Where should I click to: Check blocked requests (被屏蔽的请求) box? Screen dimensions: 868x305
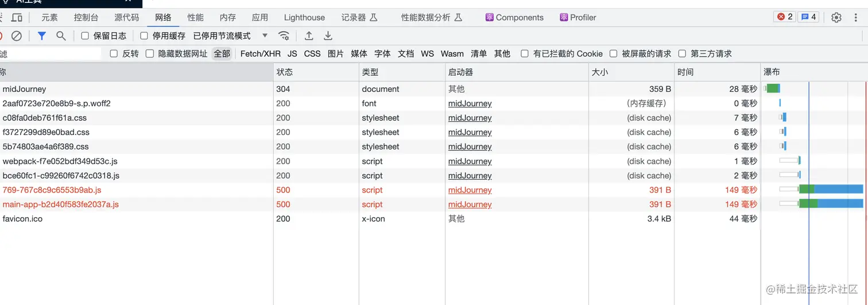pos(613,53)
